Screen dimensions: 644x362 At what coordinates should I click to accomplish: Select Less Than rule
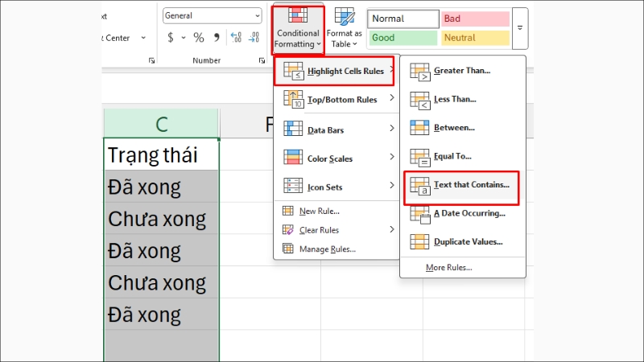click(462, 99)
